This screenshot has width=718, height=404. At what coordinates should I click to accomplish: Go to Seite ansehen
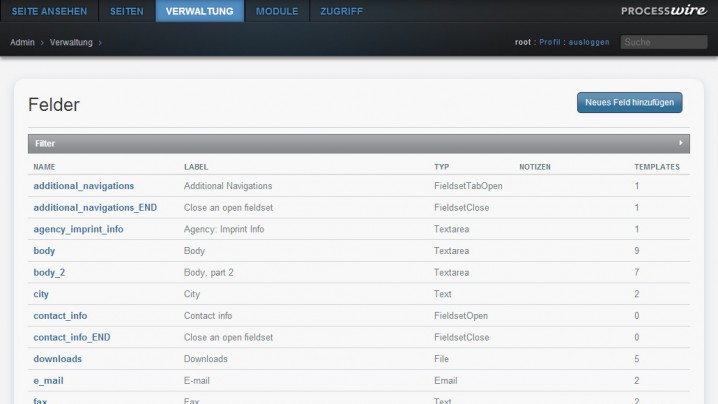point(49,11)
